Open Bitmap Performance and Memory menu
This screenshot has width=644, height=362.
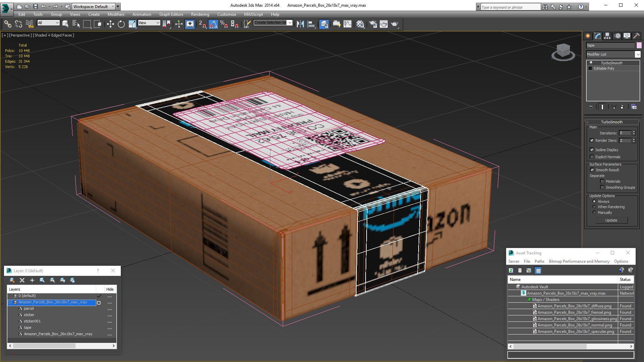579,261
